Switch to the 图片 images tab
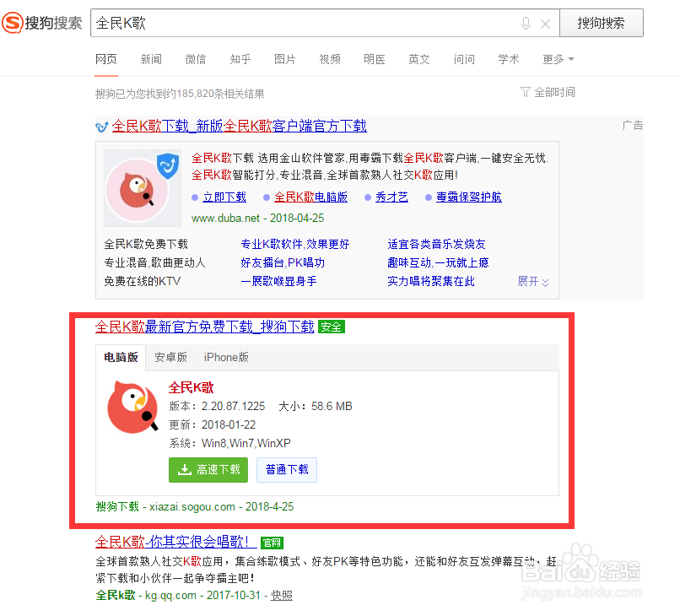680x616 pixels. (x=285, y=59)
